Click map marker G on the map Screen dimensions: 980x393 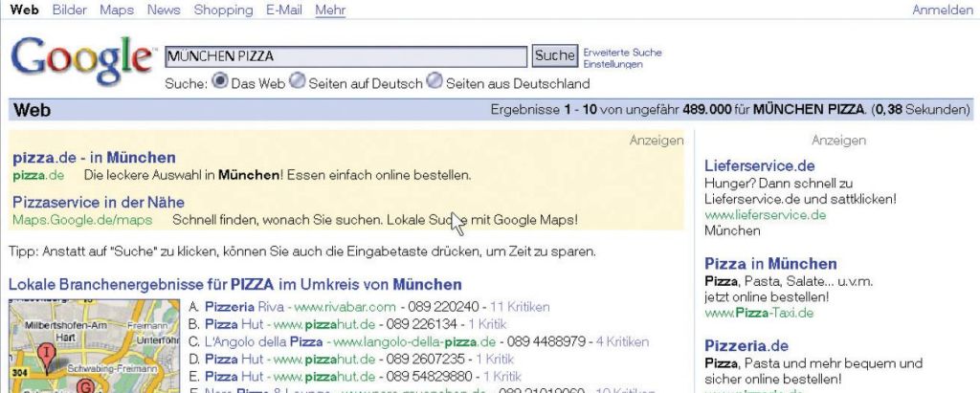point(84,386)
